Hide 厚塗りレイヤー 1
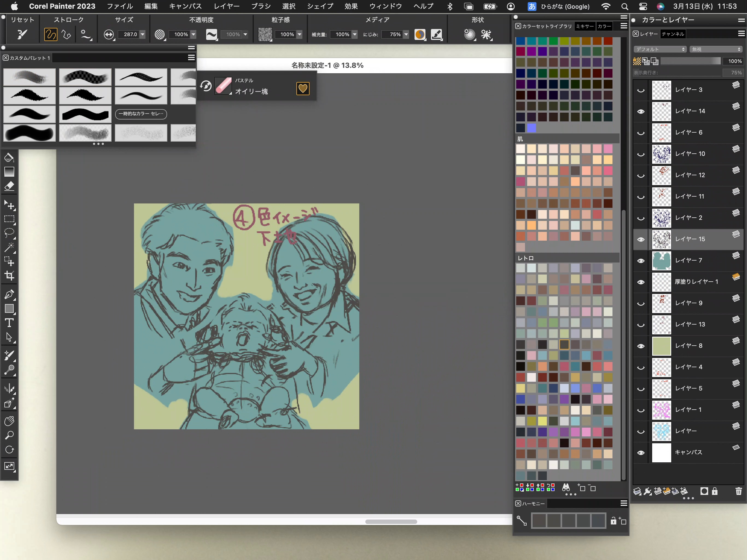747x560 pixels. coord(641,282)
